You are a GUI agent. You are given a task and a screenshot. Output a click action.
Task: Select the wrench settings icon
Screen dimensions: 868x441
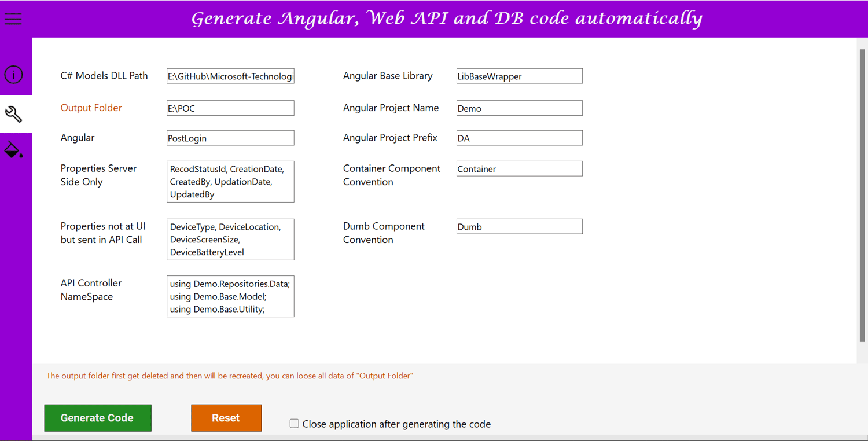(13, 114)
